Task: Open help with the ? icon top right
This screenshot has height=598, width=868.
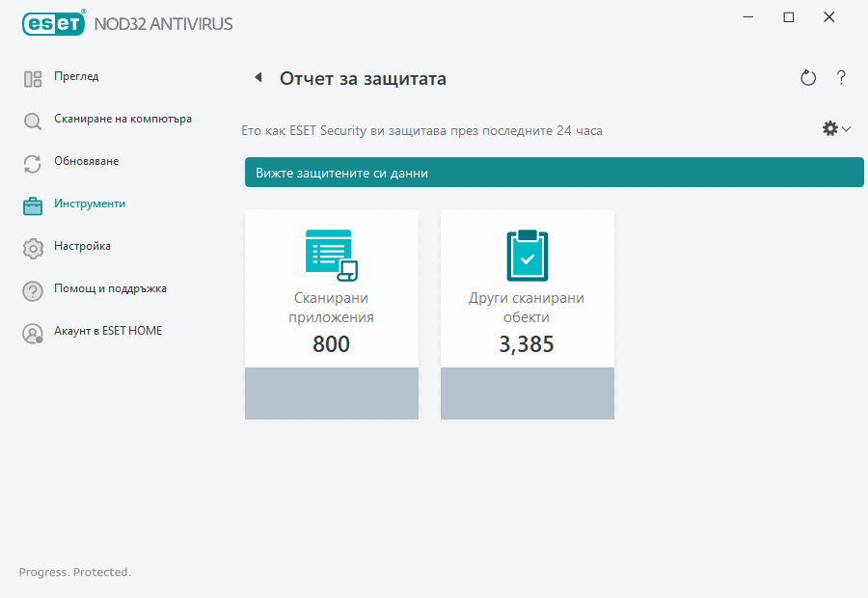Action: (841, 78)
